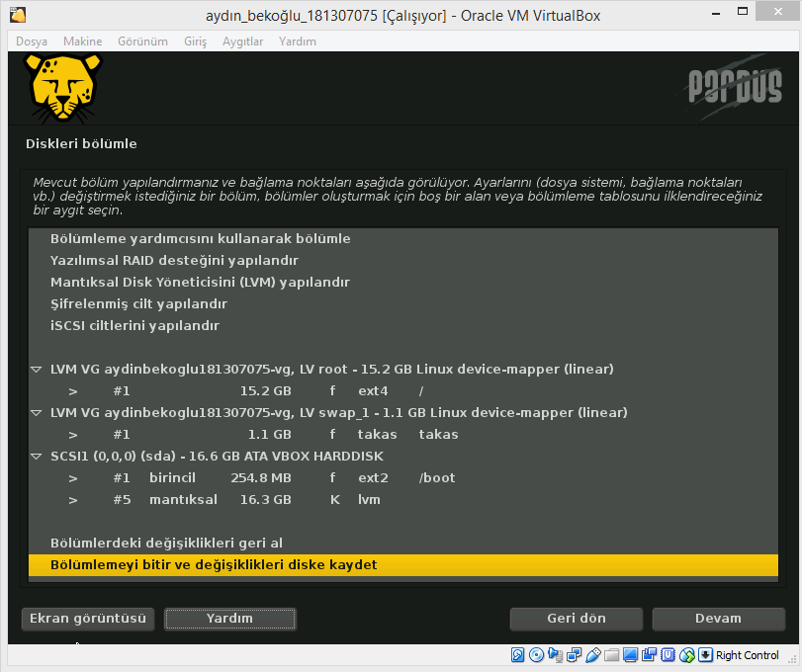Select the #5 mantıksal 16.3 GB lvm partition

403,500
